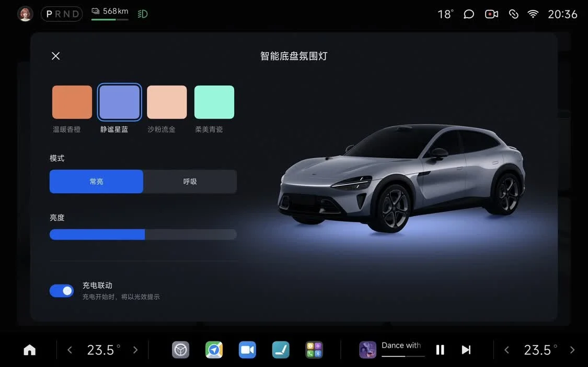The height and width of the screenshot is (367, 588).
Task: Click the 亮度 brightness slider bar
Action: pyautogui.click(x=143, y=234)
